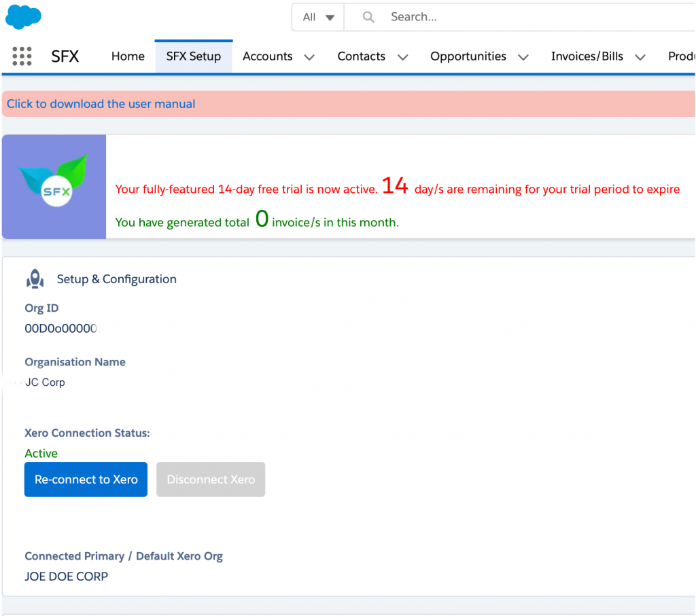
Task: Select the SFX Setup tab
Action: click(194, 56)
